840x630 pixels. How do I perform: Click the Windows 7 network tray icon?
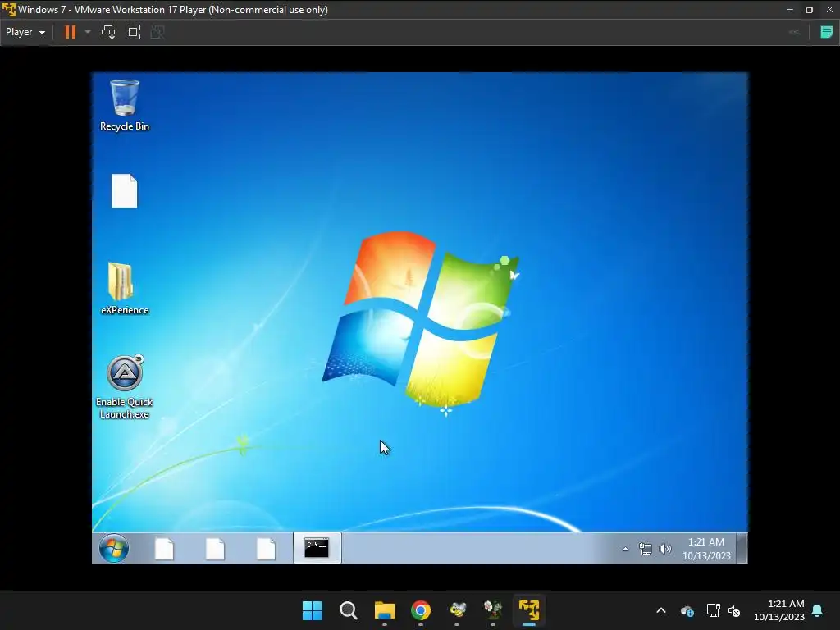point(646,549)
